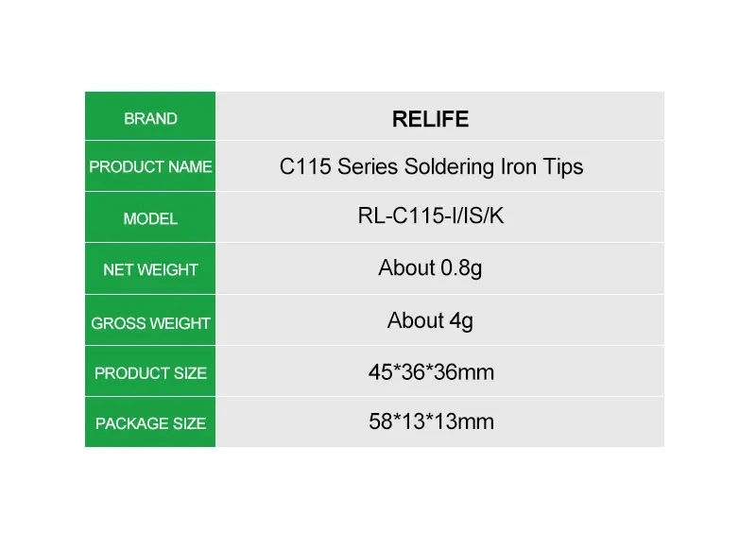Viewport: 756px width, 533px height.
Task: Click the BRAND label cell
Action: (x=150, y=116)
